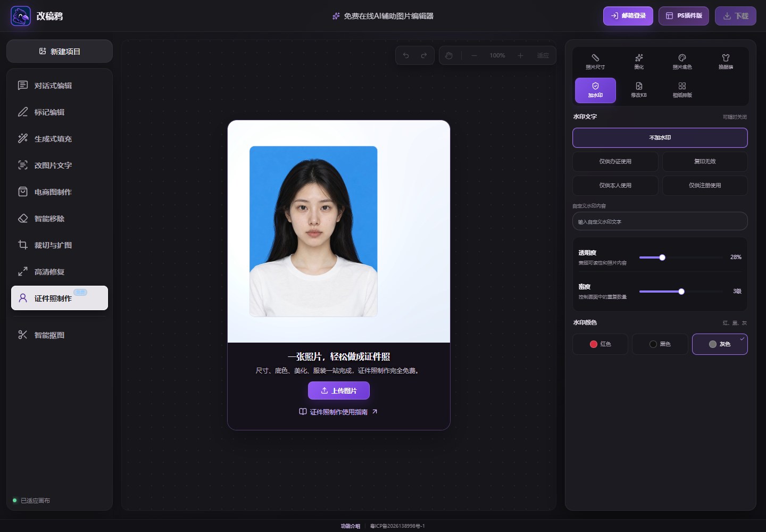Click the redo arrow in canvas toolbar
766x532 pixels.
pyautogui.click(x=424, y=55)
